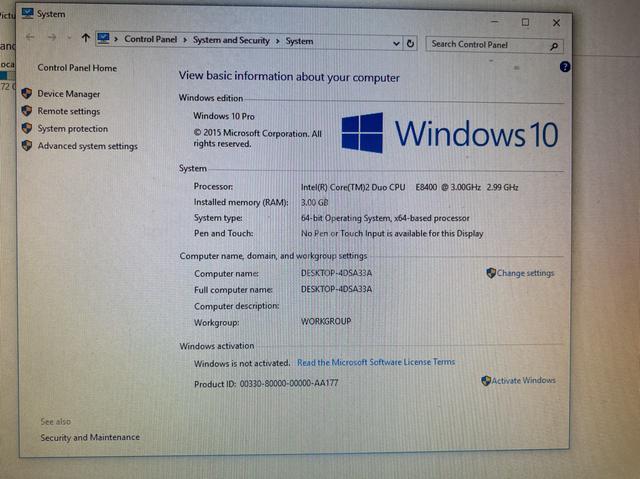Click the 64-bit Operating System text
The height and width of the screenshot is (479, 640).
[385, 218]
